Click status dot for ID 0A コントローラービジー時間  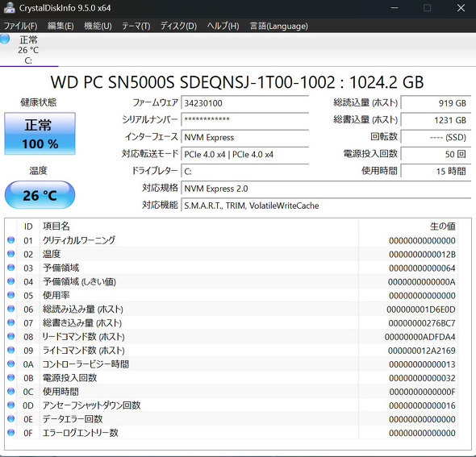11,364
